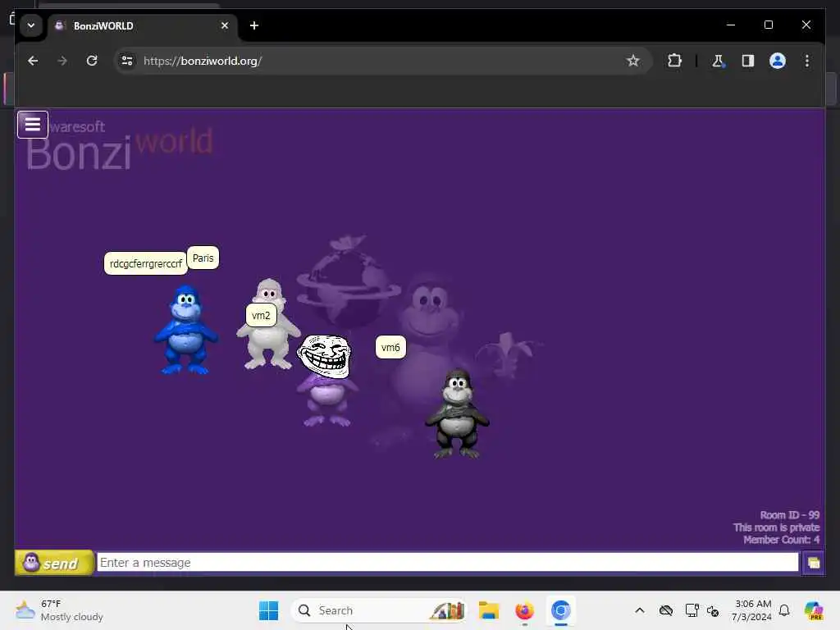Click the bonziworld.org URL address bar
The width and height of the screenshot is (840, 630).
(x=383, y=61)
